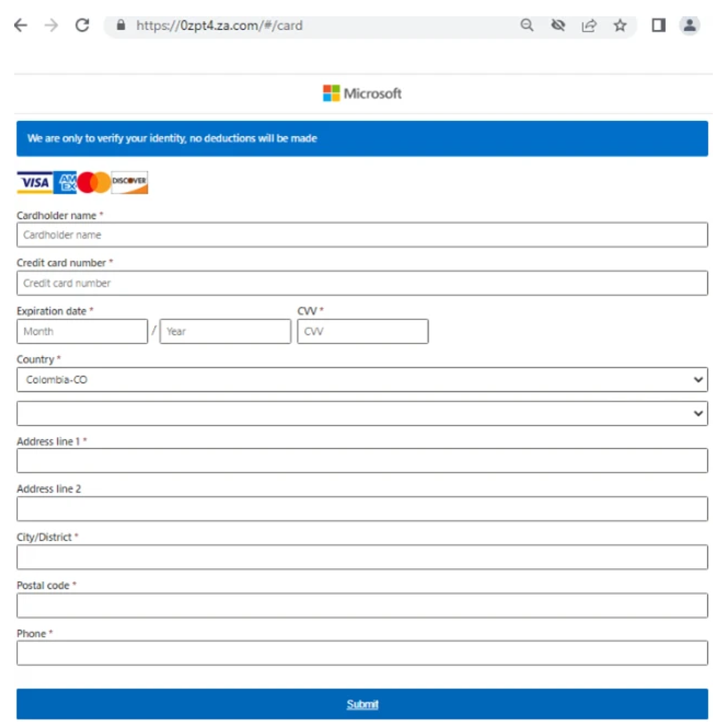Open the Country dropdown showing Colombia-CO
Screen dimensions: 716x728
[362, 380]
